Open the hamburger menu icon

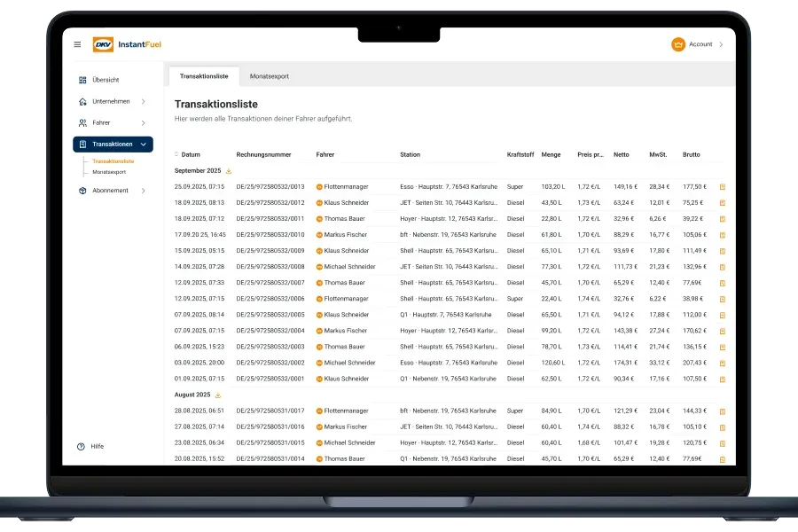[x=77, y=44]
